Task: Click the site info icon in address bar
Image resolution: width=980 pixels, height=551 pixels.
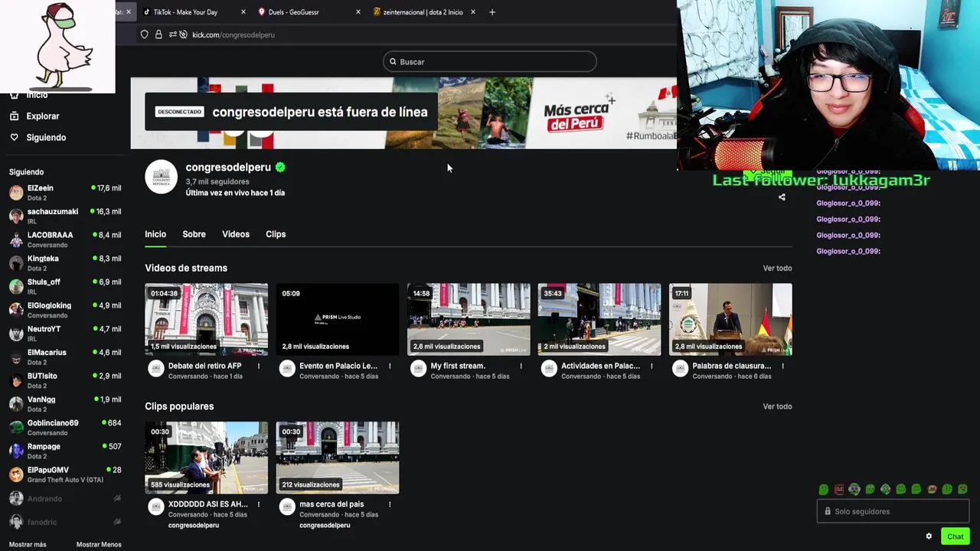Action: click(144, 34)
